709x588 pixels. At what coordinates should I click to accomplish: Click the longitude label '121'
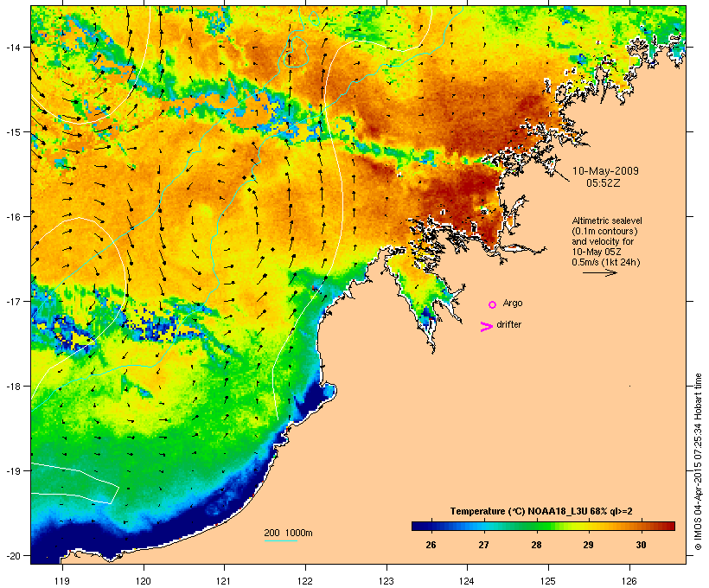(x=224, y=581)
